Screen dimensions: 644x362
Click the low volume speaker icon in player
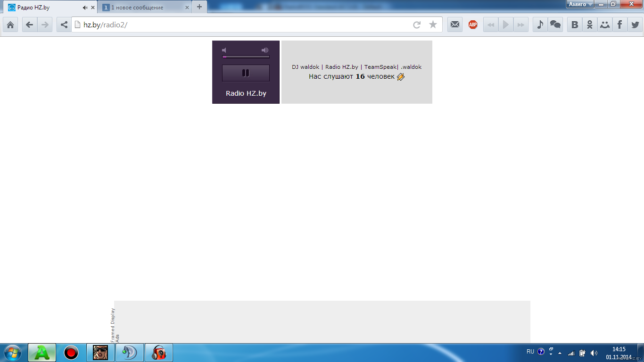(224, 50)
